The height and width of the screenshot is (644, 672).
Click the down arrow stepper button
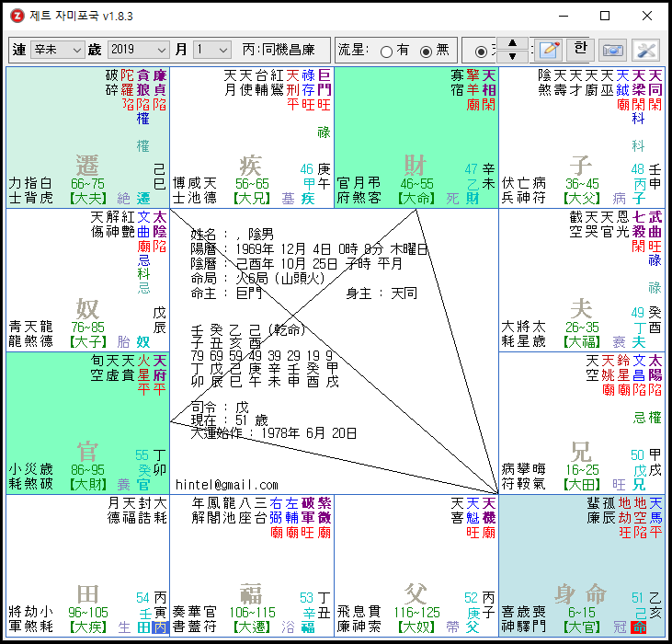click(x=513, y=56)
